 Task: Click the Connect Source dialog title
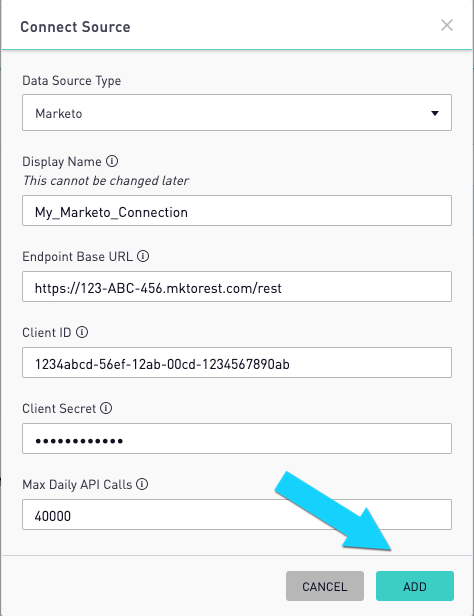click(75, 27)
